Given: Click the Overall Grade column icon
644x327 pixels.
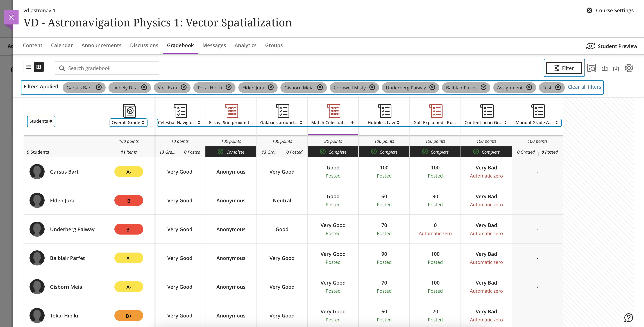Looking at the screenshot, I should [129, 110].
